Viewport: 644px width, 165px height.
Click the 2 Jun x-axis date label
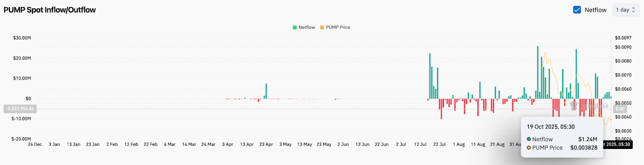pyautogui.click(x=343, y=145)
